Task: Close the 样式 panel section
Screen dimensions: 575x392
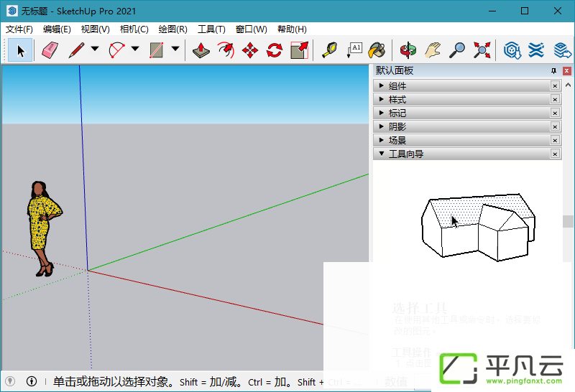Action: pos(555,99)
